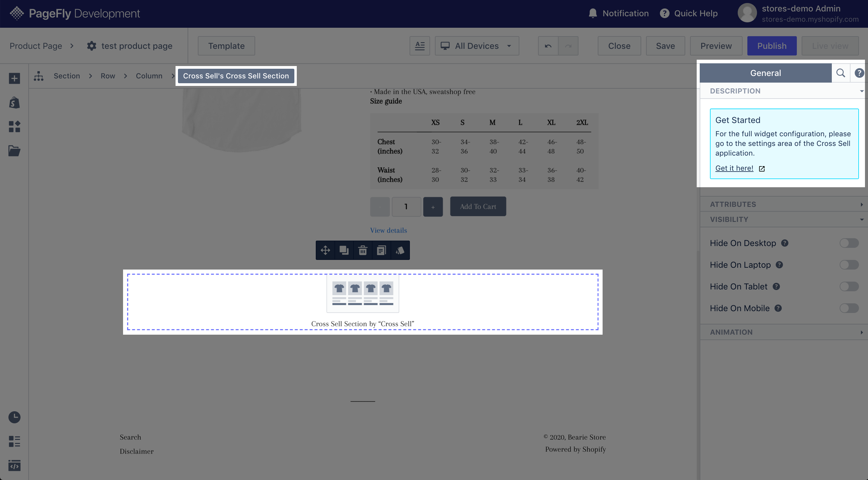
Task: Click the test product page title
Action: click(x=136, y=46)
